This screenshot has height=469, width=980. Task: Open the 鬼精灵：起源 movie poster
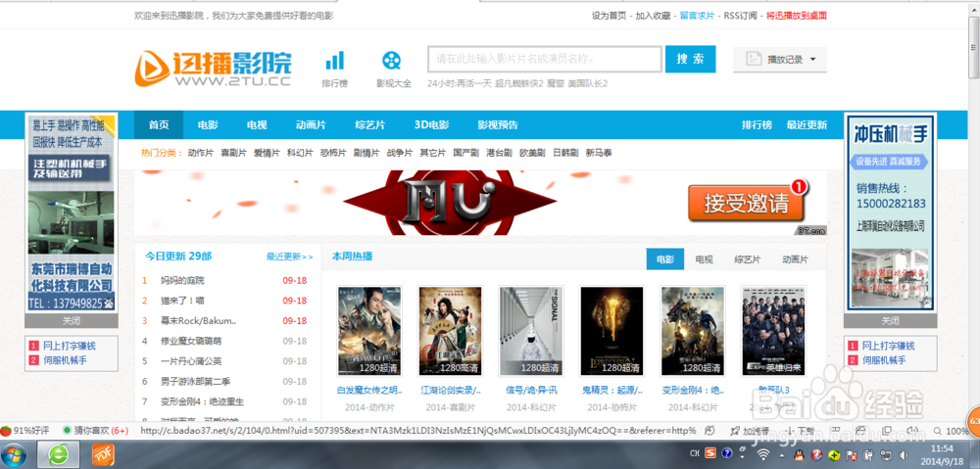[612, 331]
